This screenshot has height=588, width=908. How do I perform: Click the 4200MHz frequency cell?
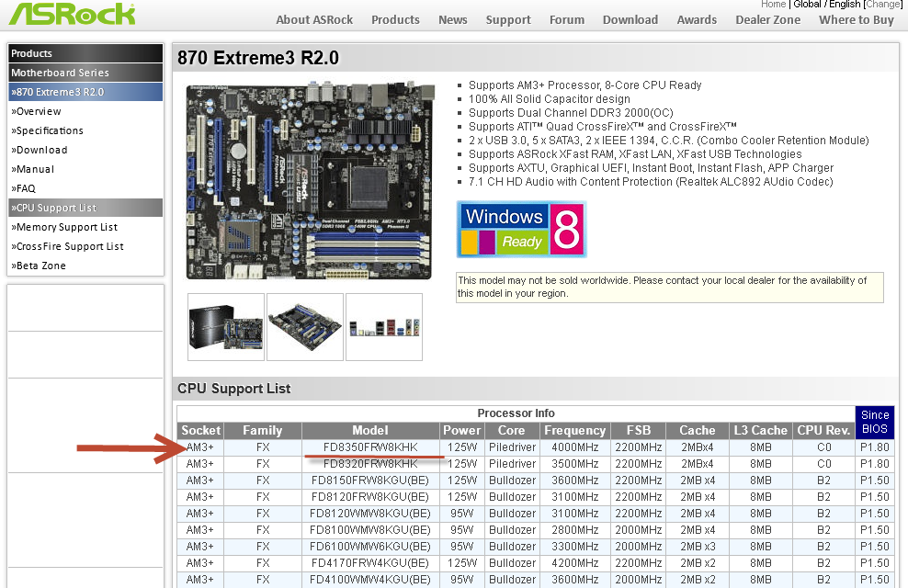click(x=574, y=562)
